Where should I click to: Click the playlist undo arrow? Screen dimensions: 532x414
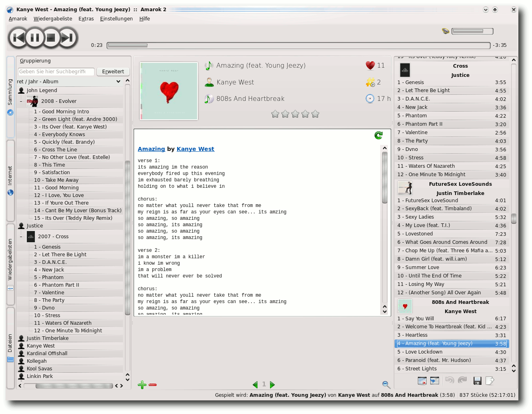449,380
